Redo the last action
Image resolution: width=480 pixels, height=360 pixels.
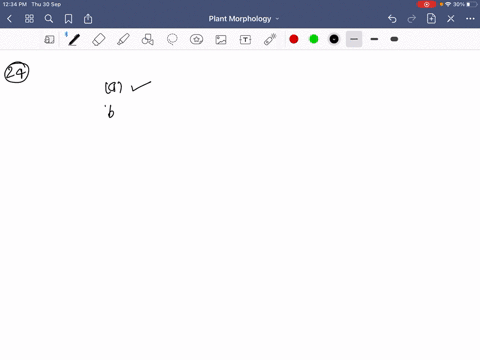click(412, 19)
